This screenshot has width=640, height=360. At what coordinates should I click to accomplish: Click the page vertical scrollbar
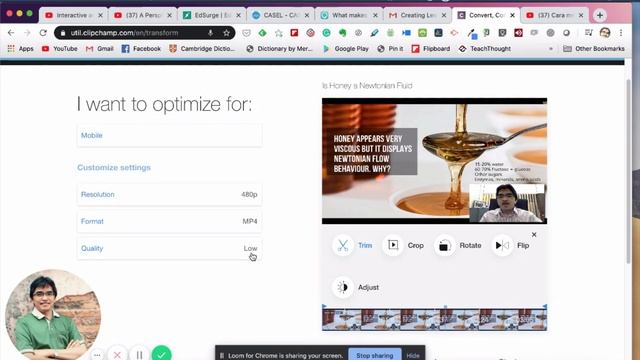(629, 171)
